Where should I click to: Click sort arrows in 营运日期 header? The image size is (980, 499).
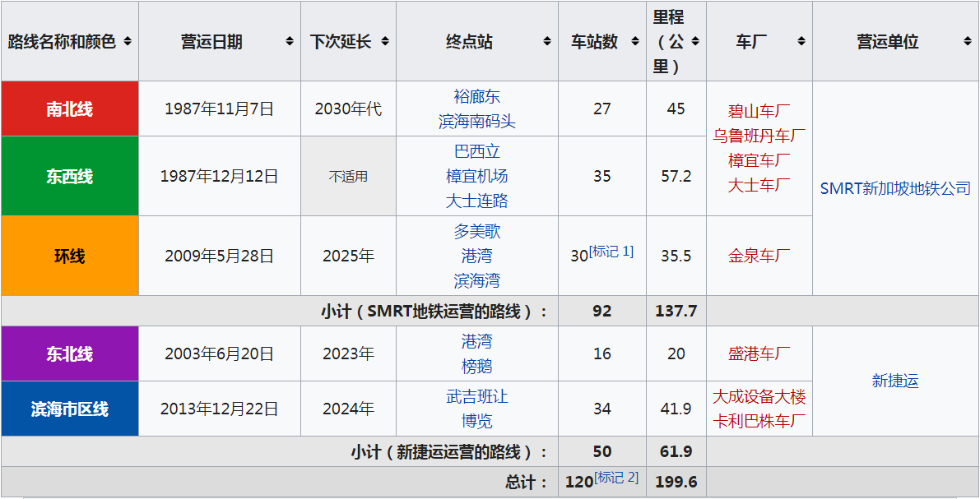point(290,42)
